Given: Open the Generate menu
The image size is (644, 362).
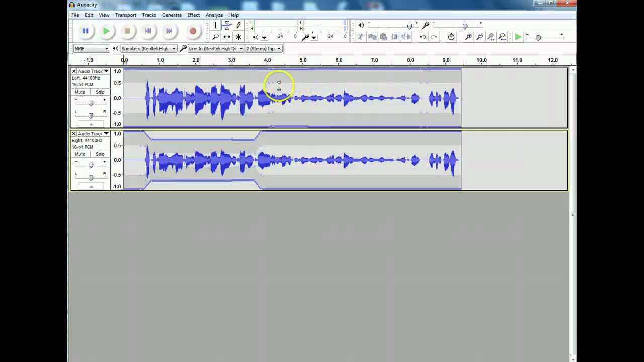Looking at the screenshot, I should pos(172,15).
